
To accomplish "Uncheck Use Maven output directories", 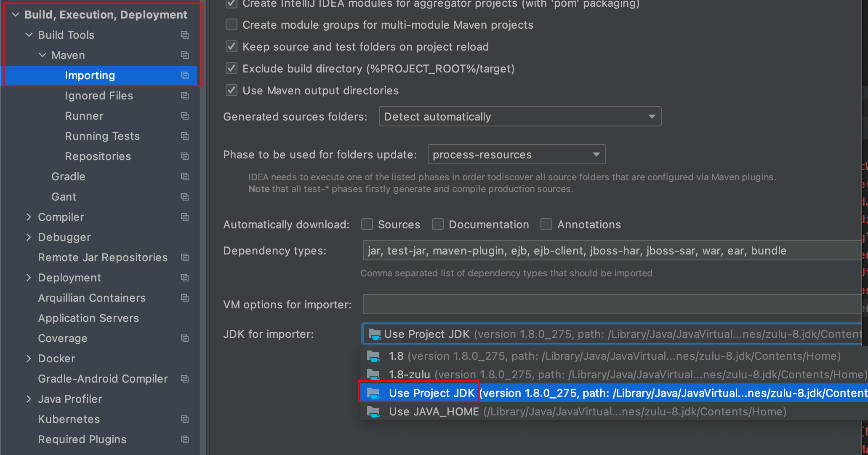I will (x=232, y=91).
